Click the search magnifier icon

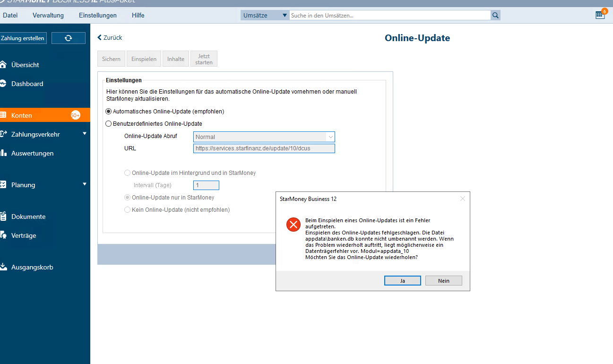pos(495,16)
